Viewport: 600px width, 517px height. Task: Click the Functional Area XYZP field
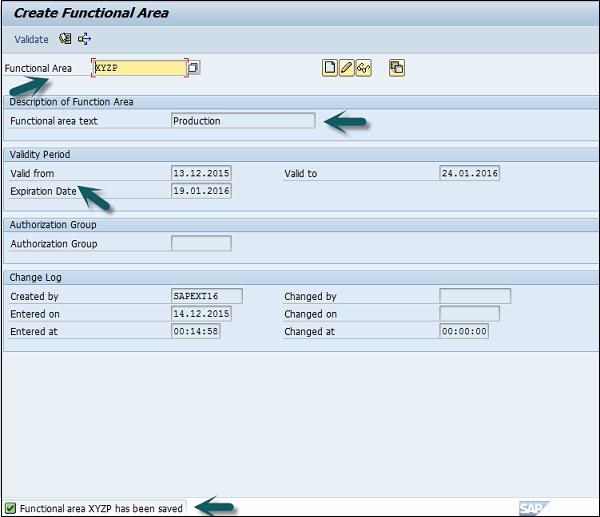coord(139,68)
